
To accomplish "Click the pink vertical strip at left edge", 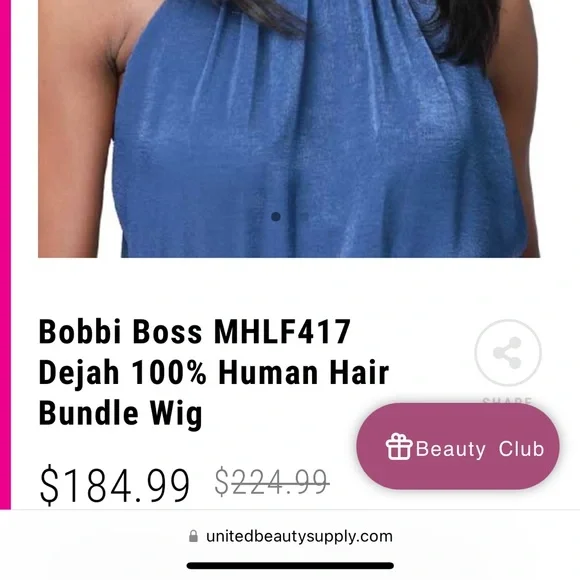I will 5,254.
